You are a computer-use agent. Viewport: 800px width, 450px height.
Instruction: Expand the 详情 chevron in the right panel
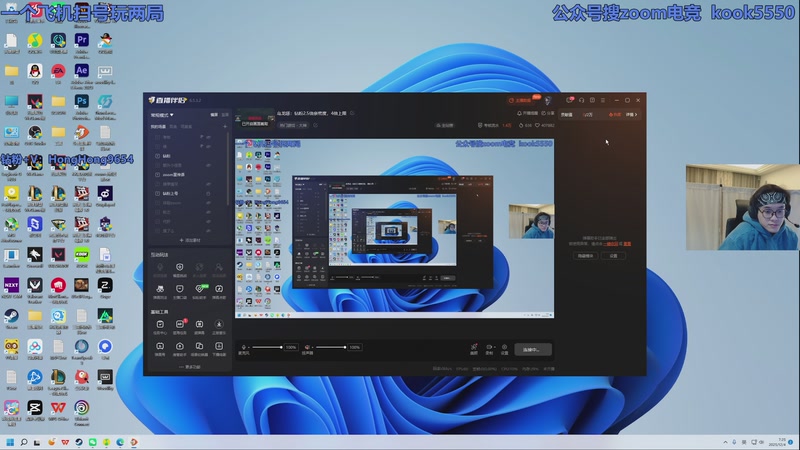[x=631, y=115]
